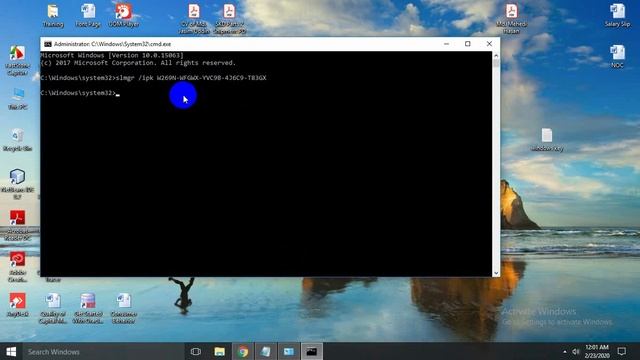Open Windows Start menu
640x360 pixels.
[11, 351]
